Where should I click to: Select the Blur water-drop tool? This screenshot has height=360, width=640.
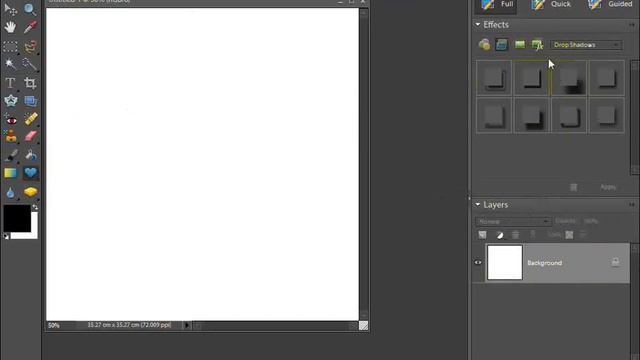tap(11, 192)
